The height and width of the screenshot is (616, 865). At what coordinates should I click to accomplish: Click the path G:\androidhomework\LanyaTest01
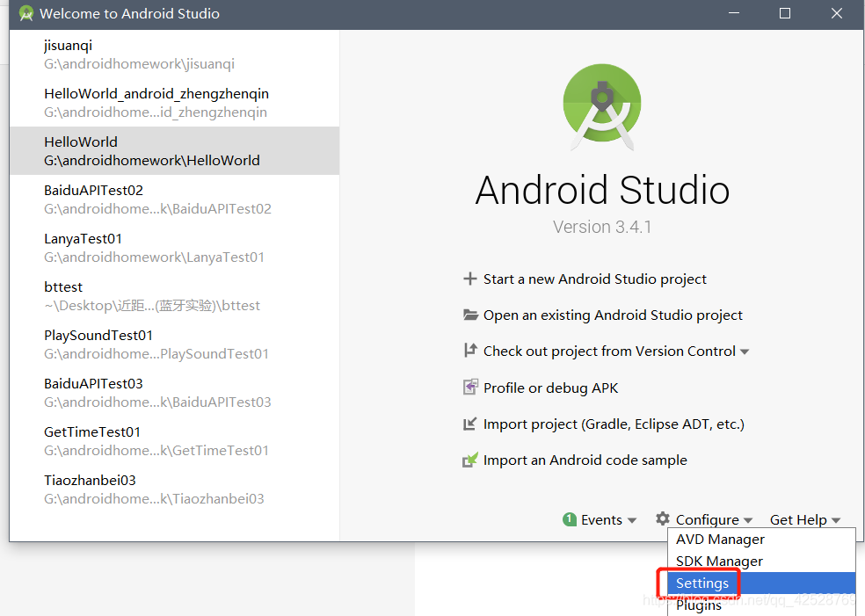(154, 257)
